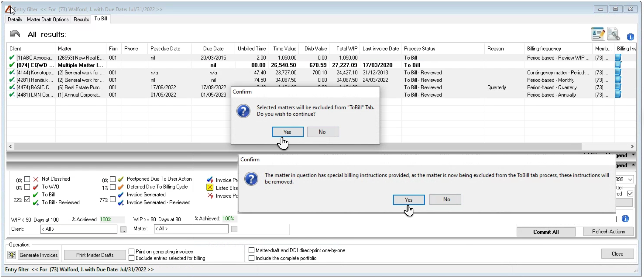
Task: Click the Commit All button
Action: tap(546, 232)
